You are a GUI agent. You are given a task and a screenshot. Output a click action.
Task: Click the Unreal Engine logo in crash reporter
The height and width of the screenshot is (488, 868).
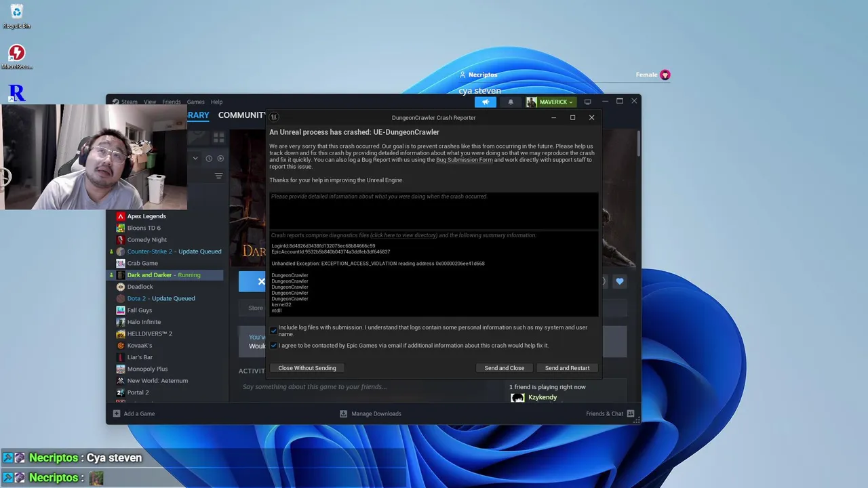[x=274, y=117]
